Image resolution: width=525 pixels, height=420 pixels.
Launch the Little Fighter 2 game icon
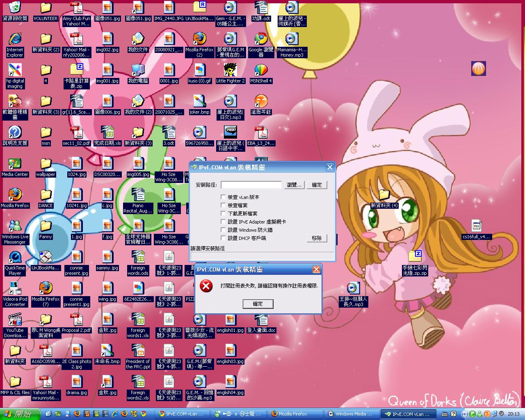[x=231, y=73]
